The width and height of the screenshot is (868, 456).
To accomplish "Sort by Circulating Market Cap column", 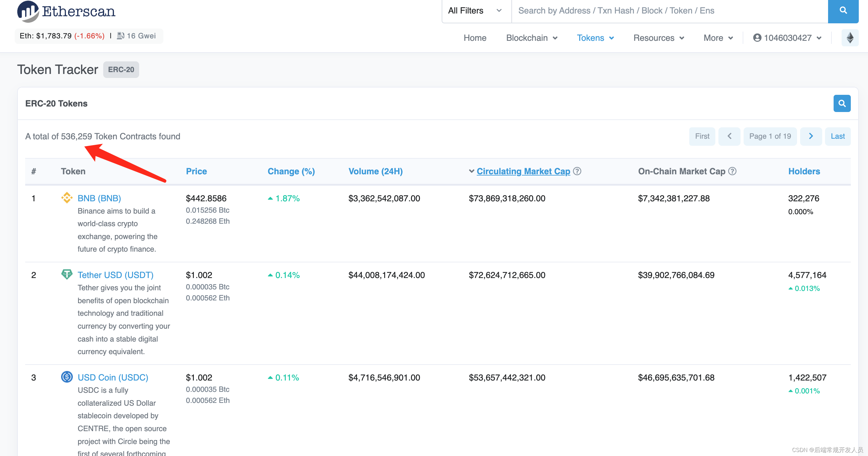I will coord(523,171).
